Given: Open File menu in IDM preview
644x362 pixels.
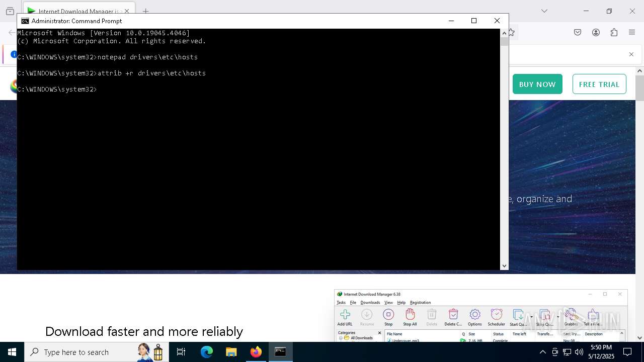Looking at the screenshot, I should click(x=353, y=303).
